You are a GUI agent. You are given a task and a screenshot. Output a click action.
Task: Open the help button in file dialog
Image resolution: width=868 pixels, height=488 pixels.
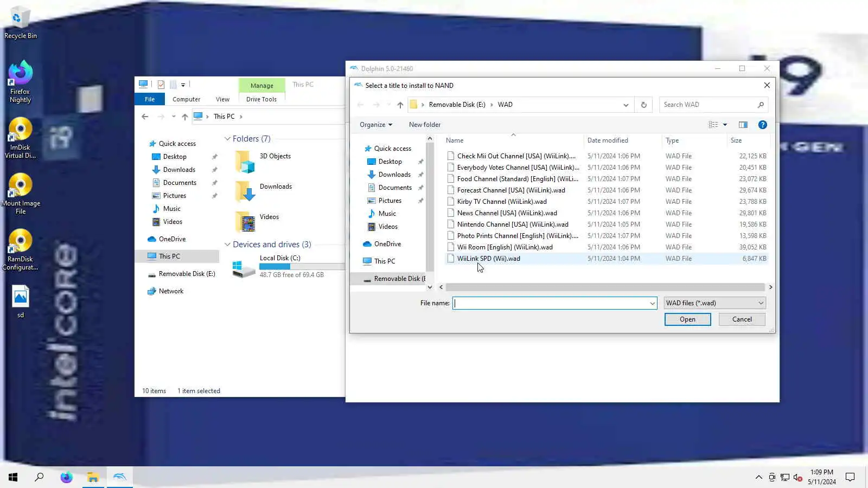pyautogui.click(x=762, y=125)
